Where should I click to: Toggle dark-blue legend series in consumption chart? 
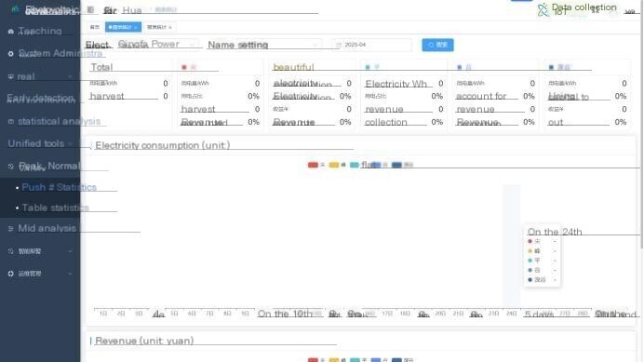[x=396, y=165]
